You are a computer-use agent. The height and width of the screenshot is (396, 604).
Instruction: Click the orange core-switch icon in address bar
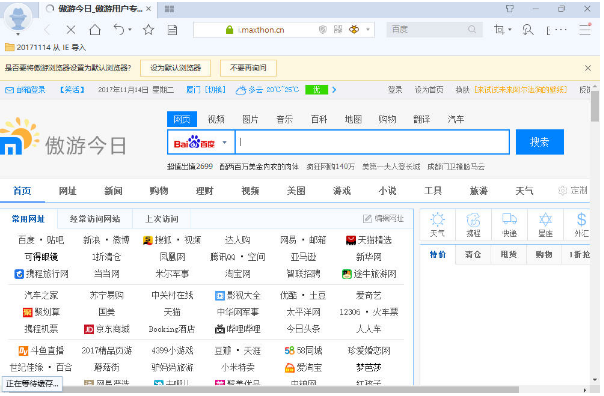pyautogui.click(x=354, y=29)
